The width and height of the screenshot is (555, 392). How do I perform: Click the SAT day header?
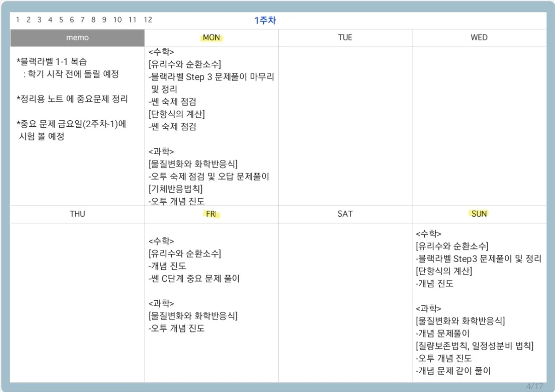tap(345, 214)
